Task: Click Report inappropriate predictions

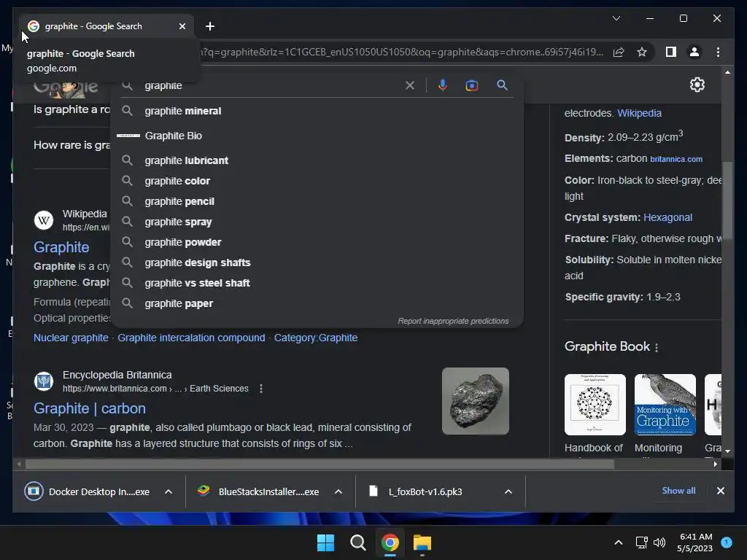Action: pos(453,321)
